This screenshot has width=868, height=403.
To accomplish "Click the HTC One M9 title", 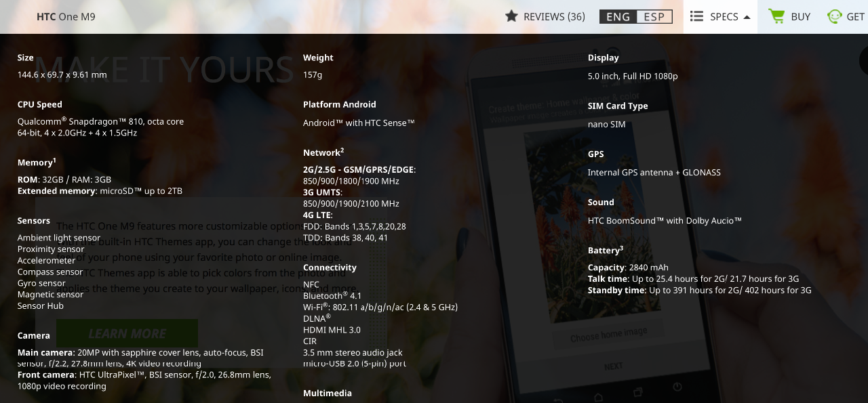I will point(66,16).
